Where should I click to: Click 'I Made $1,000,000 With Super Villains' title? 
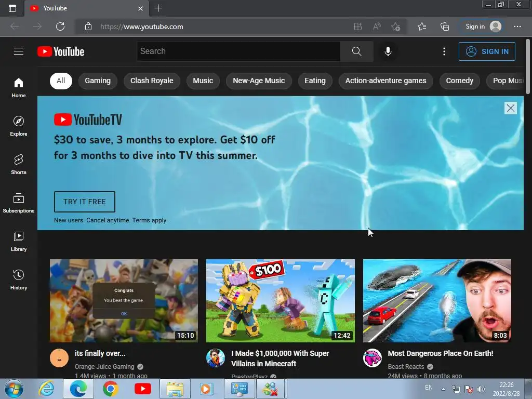point(280,358)
